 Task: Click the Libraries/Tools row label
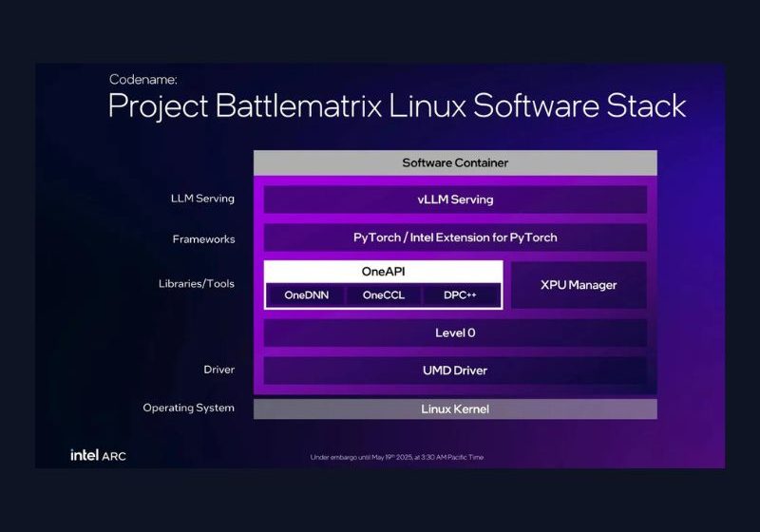pyautogui.click(x=197, y=283)
